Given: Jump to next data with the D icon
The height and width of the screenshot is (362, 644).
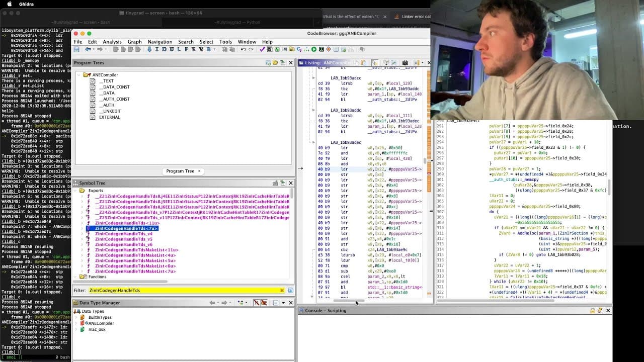Looking at the screenshot, I should pyautogui.click(x=165, y=49).
